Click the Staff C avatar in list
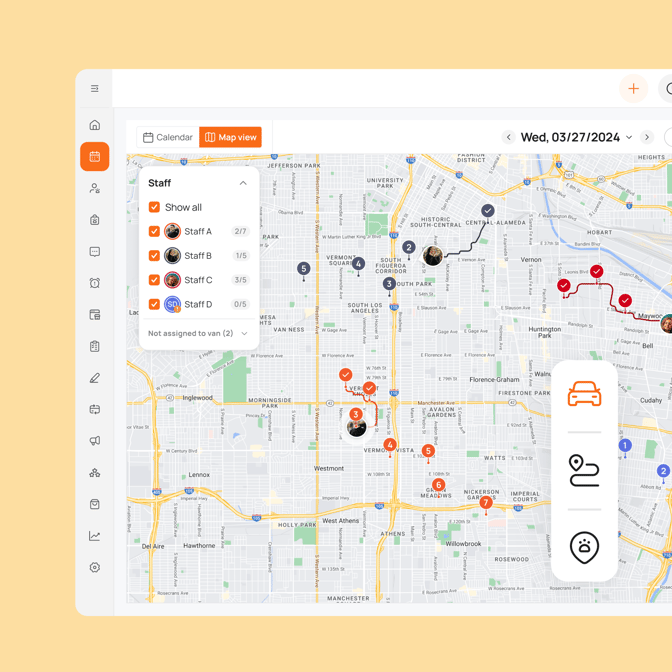Viewport: 672px width, 672px height. pos(172,280)
